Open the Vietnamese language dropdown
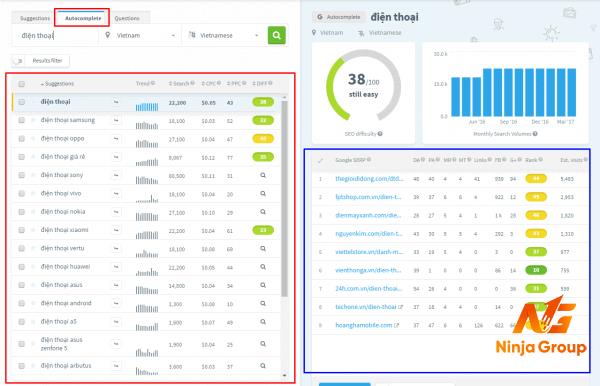 pyautogui.click(x=224, y=35)
